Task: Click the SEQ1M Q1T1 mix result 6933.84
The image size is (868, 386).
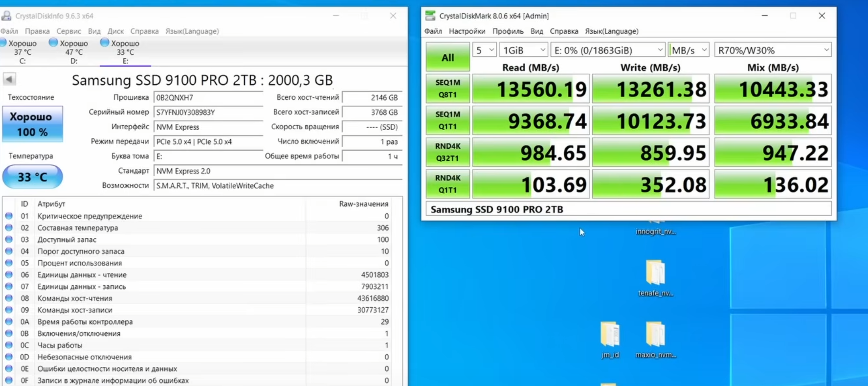Action: (773, 120)
